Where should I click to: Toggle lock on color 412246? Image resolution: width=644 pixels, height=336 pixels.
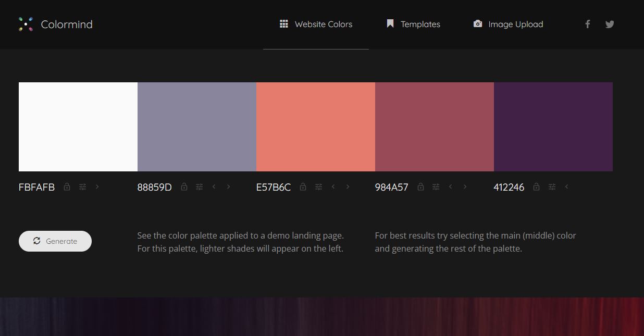536,187
